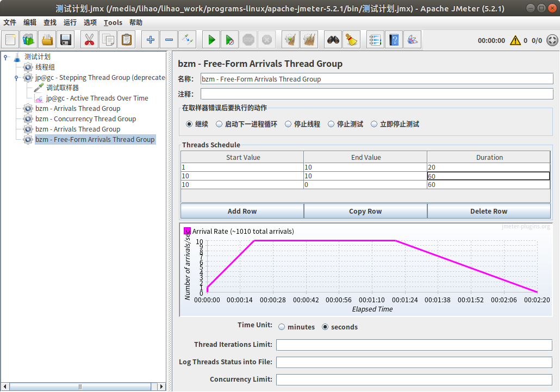This screenshot has width=560, height=392.
Task: Click the Paste clipboard icon
Action: [127, 40]
